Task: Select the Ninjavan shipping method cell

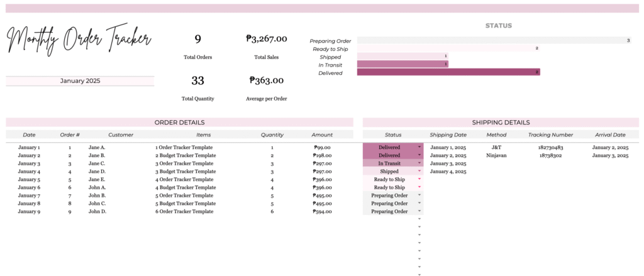Action: click(x=496, y=155)
